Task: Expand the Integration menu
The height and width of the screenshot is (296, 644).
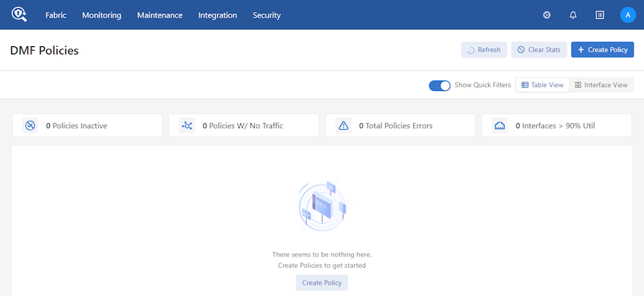Action: click(218, 15)
